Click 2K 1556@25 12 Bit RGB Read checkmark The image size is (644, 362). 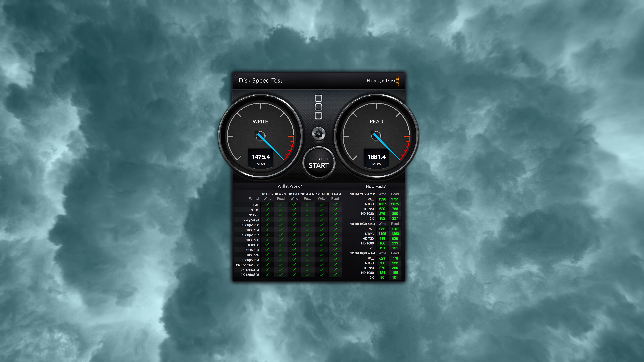[x=335, y=275]
